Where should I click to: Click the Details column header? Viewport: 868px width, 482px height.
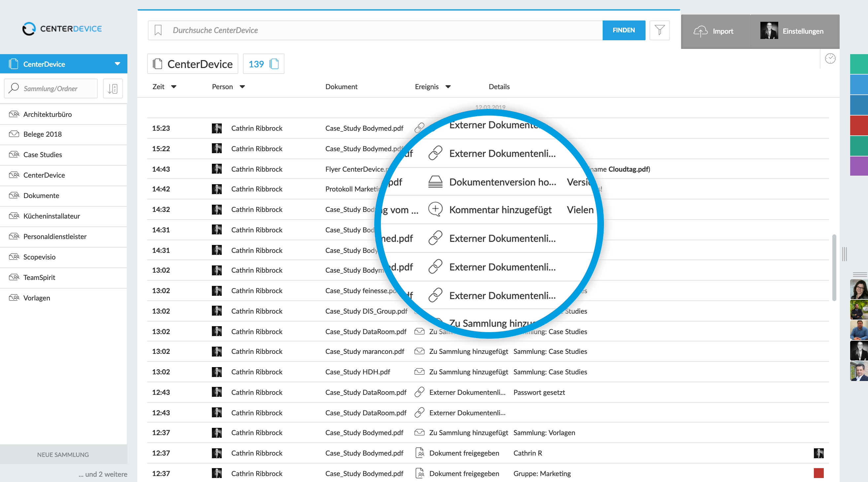point(499,86)
